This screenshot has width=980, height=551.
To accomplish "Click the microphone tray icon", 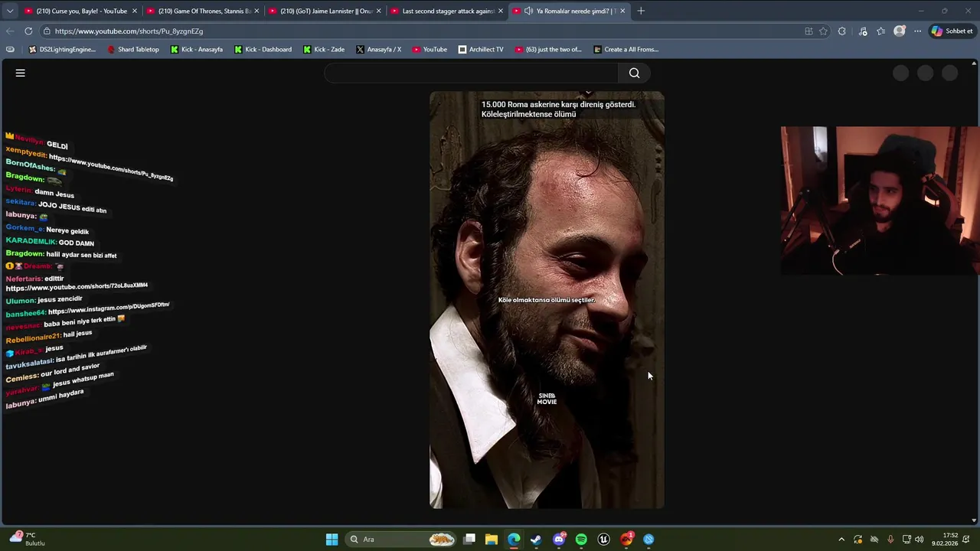I will click(x=890, y=540).
